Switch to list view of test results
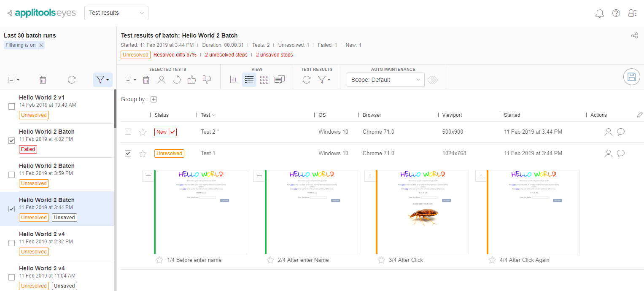The width and height of the screenshot is (644, 291). [x=249, y=80]
